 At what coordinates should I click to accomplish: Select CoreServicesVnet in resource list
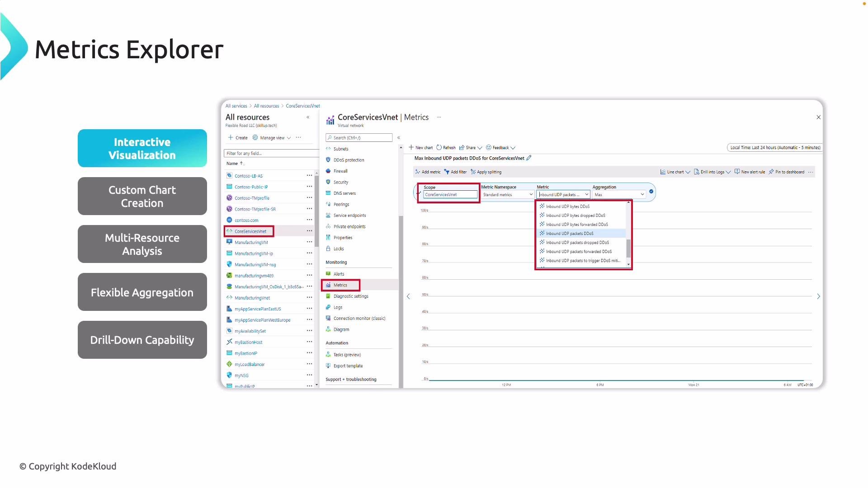[x=250, y=231]
